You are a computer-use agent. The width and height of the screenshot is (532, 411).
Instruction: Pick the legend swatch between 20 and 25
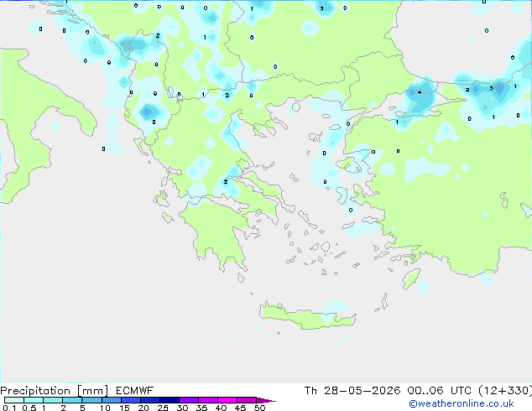pos(150,400)
